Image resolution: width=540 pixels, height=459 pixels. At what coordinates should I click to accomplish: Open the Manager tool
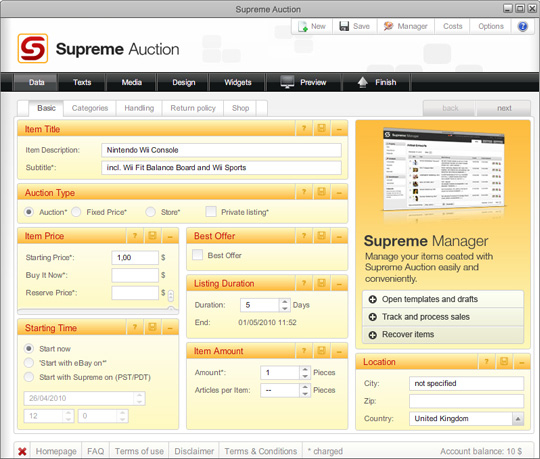click(x=406, y=27)
